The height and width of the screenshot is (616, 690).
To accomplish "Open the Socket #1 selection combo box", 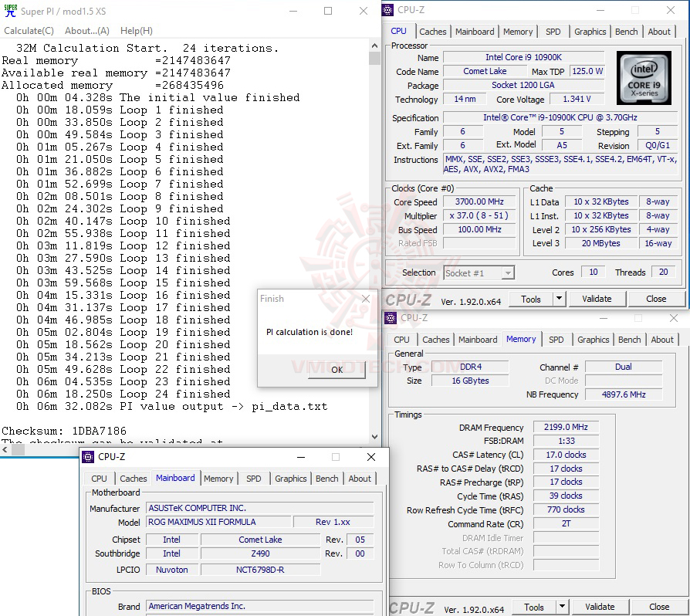I will coord(480,272).
